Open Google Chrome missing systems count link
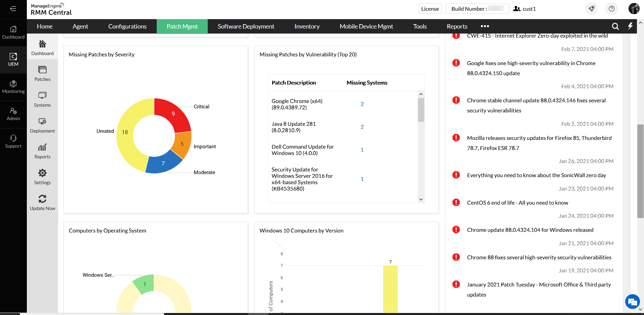The image size is (644, 315). coord(362,104)
